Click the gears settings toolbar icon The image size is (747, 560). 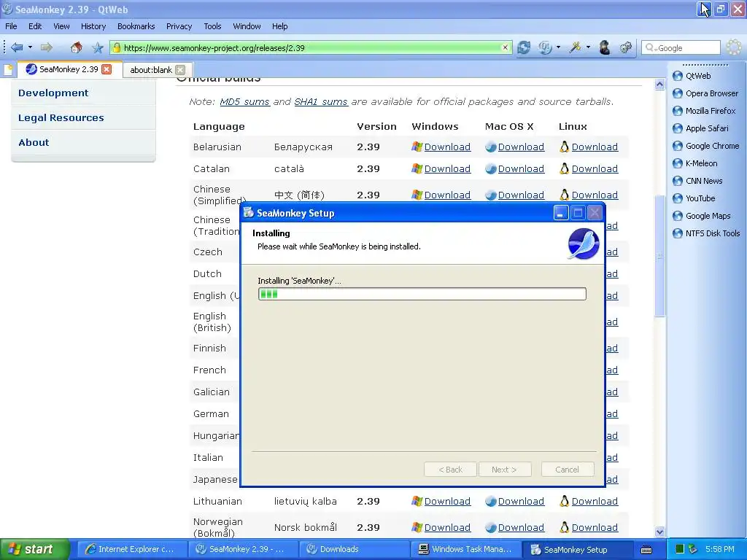click(625, 47)
